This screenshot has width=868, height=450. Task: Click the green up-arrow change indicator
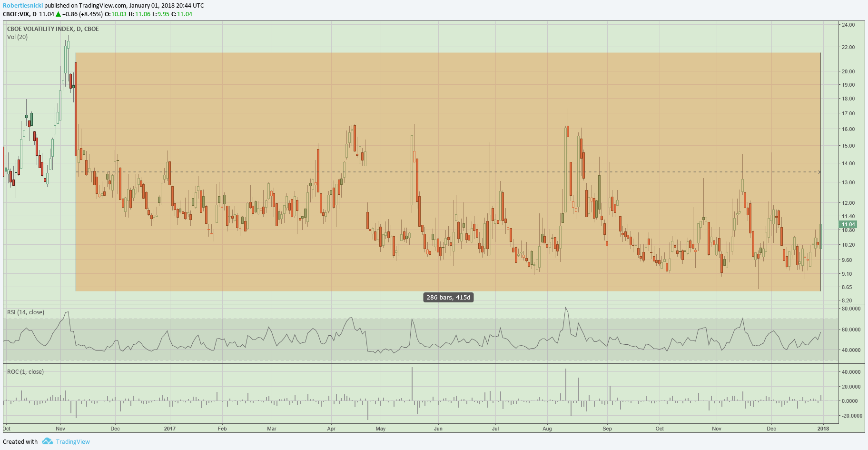(58, 14)
